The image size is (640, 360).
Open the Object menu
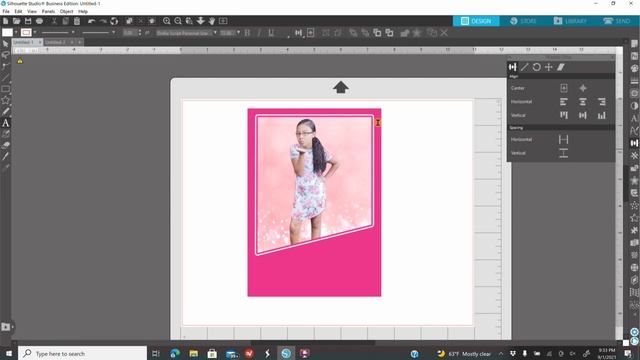tap(67, 11)
